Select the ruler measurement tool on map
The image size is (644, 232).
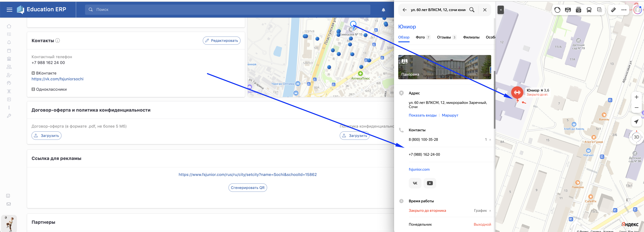coord(613,10)
